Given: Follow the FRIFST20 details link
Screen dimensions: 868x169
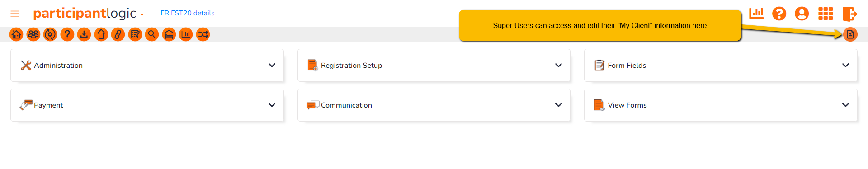Looking at the screenshot, I should (188, 13).
